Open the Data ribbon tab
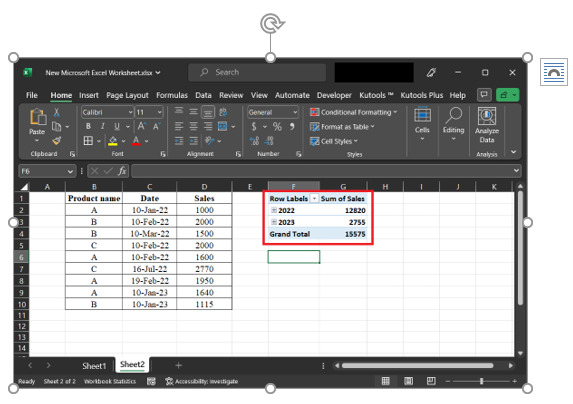 point(203,95)
